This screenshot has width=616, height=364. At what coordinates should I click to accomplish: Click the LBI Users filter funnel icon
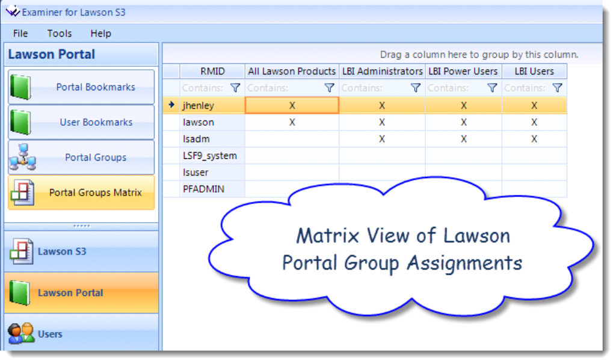coord(557,88)
